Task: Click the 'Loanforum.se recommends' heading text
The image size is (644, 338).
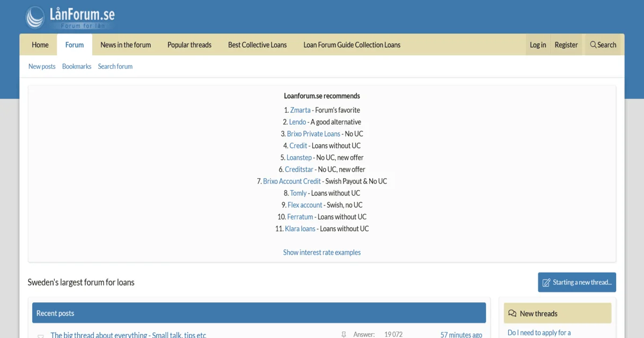Action: pos(322,96)
